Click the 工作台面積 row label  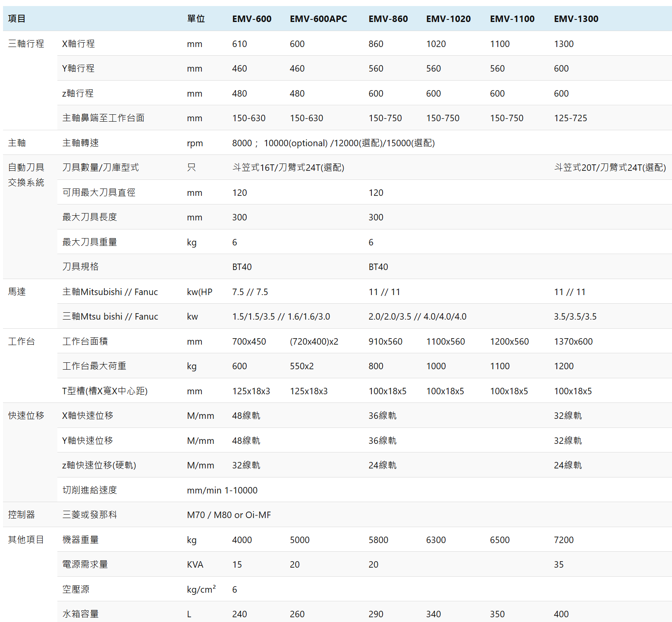click(x=85, y=341)
